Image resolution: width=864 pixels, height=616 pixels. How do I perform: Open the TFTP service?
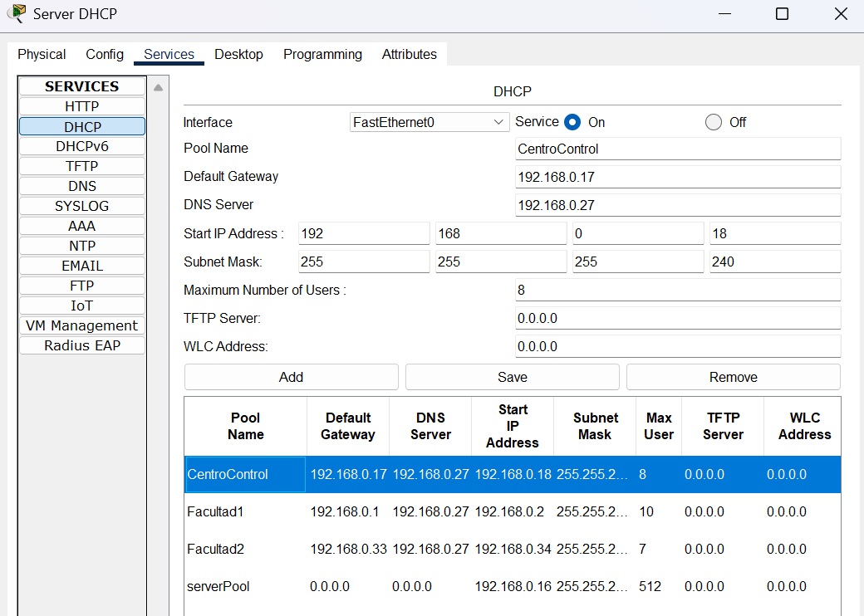(x=82, y=166)
